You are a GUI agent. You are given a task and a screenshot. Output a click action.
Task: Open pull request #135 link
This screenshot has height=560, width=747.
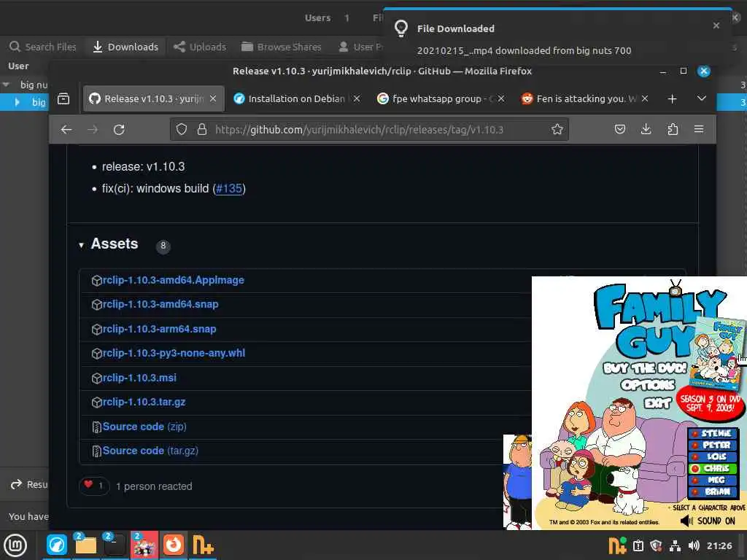229,189
